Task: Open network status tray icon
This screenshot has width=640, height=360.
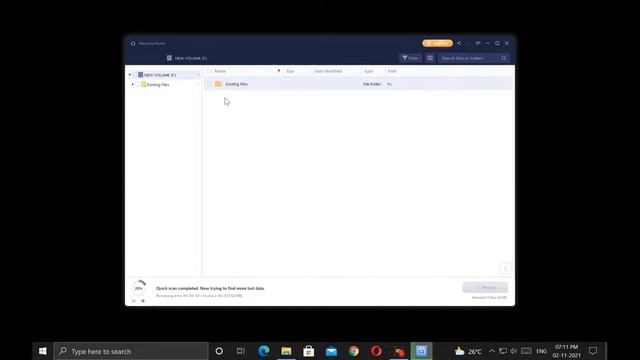Action: coord(503,351)
